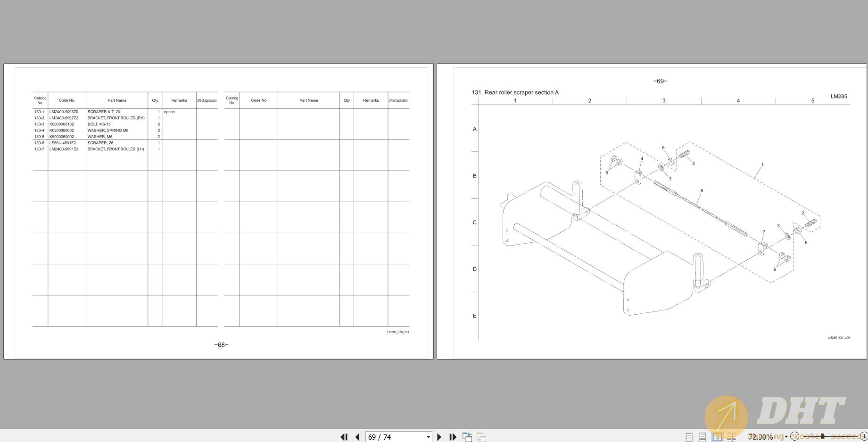Toggle two-page continuous scrolling layout
Image resolution: width=868 pixels, height=442 pixels.
731,437
